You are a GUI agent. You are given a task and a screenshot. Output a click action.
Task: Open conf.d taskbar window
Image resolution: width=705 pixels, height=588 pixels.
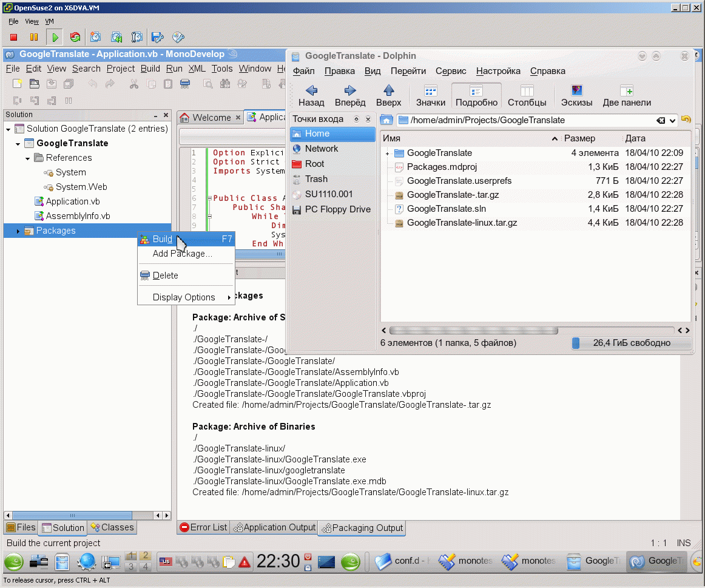point(401,561)
